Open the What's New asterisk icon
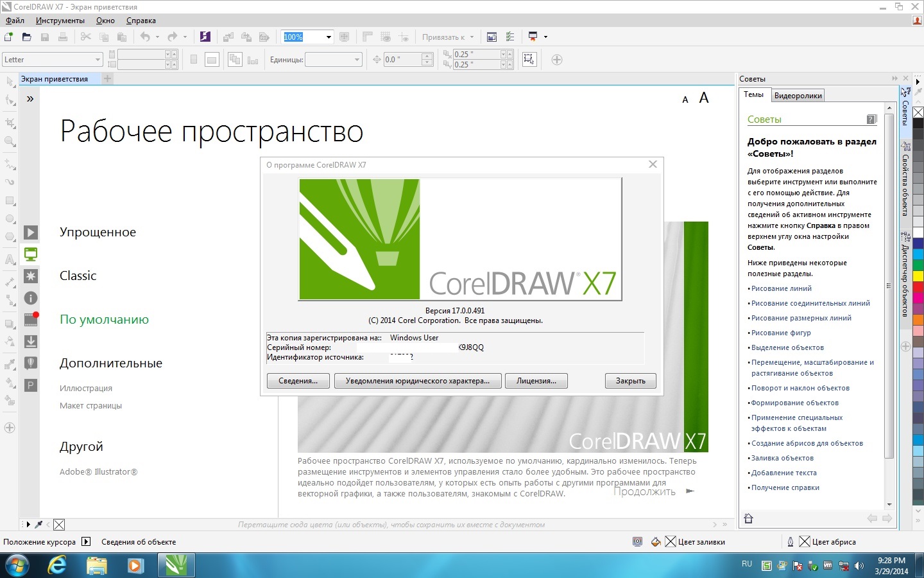This screenshot has width=924, height=578. coord(31,276)
